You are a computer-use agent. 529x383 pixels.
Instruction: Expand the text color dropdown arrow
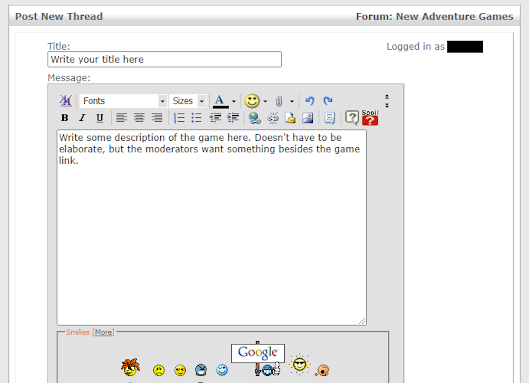coord(233,101)
